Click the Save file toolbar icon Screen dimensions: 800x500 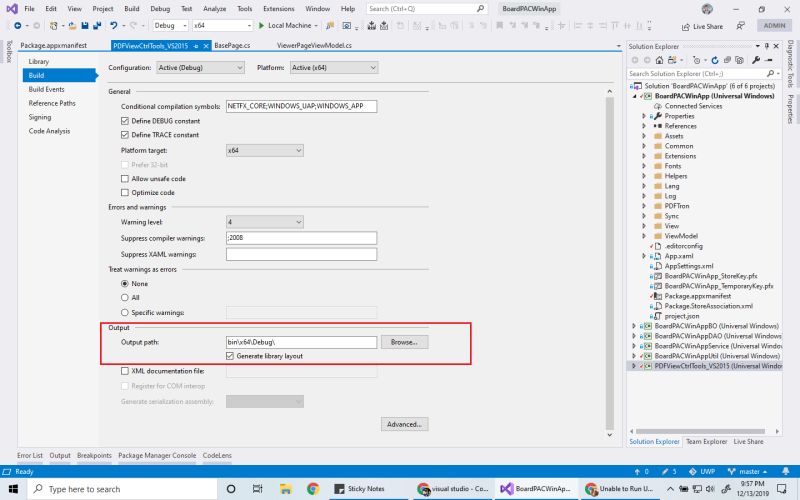[85, 26]
